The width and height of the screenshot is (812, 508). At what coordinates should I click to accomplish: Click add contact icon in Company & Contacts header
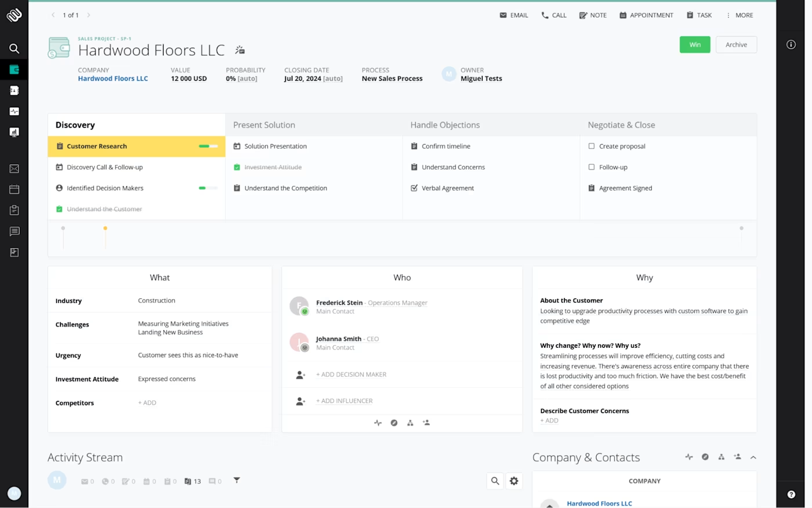tap(738, 457)
